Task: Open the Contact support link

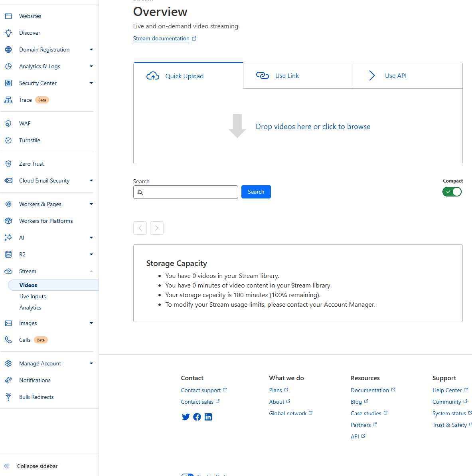Action: (x=204, y=390)
